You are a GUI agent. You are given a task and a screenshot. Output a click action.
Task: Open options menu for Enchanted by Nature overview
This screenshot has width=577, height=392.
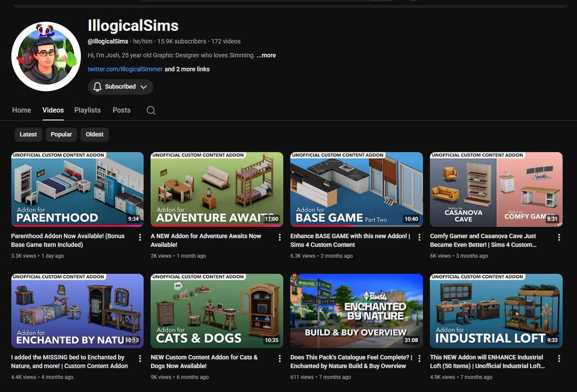[419, 358]
